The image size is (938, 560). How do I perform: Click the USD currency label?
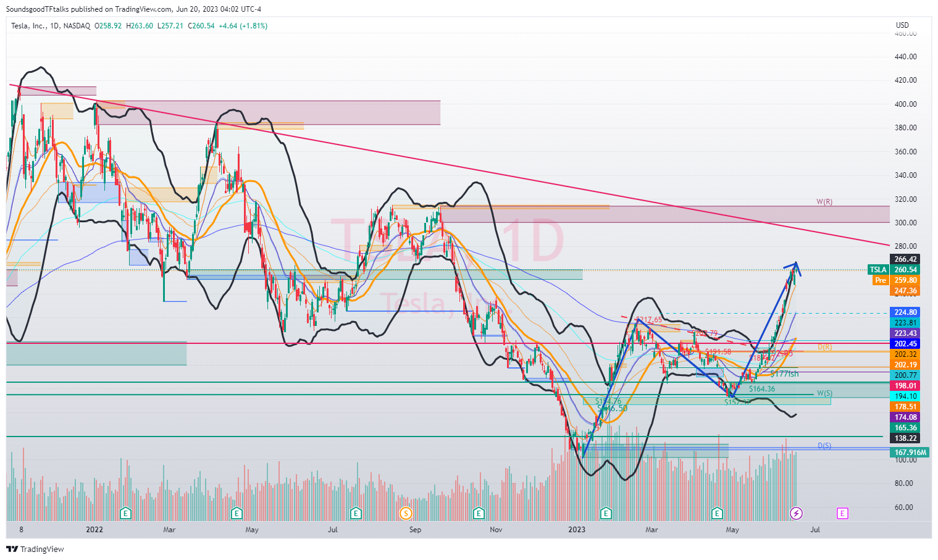coord(902,25)
